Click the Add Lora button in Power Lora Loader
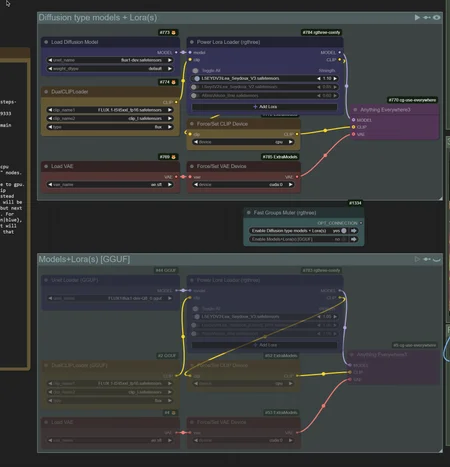 pos(265,107)
